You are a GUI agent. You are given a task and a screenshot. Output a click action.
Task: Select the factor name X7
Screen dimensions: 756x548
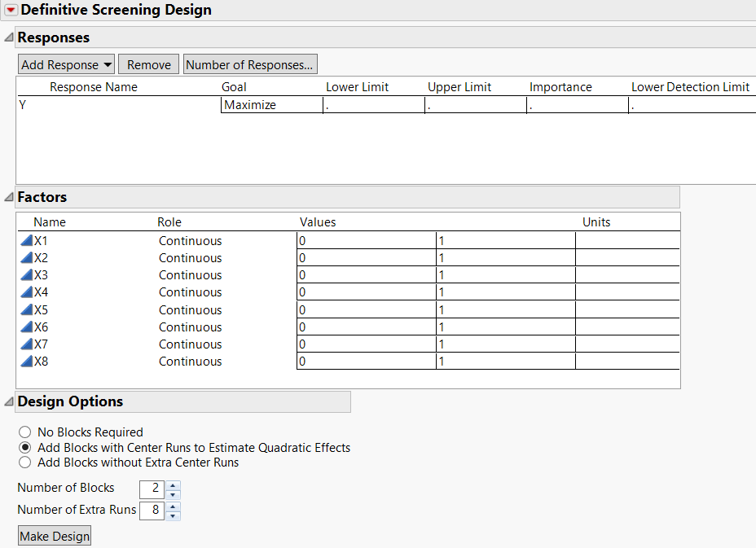point(41,344)
